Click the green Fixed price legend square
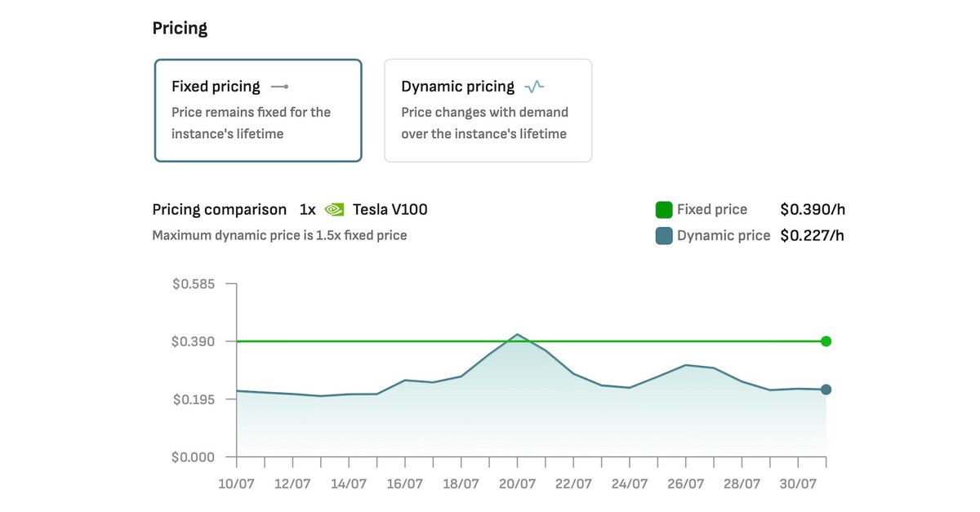980x512 pixels. click(662, 209)
